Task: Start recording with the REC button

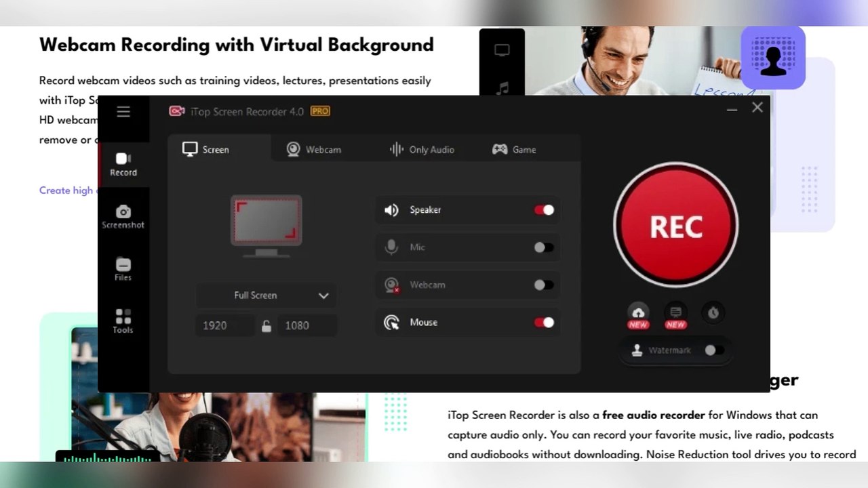Action: [675, 226]
